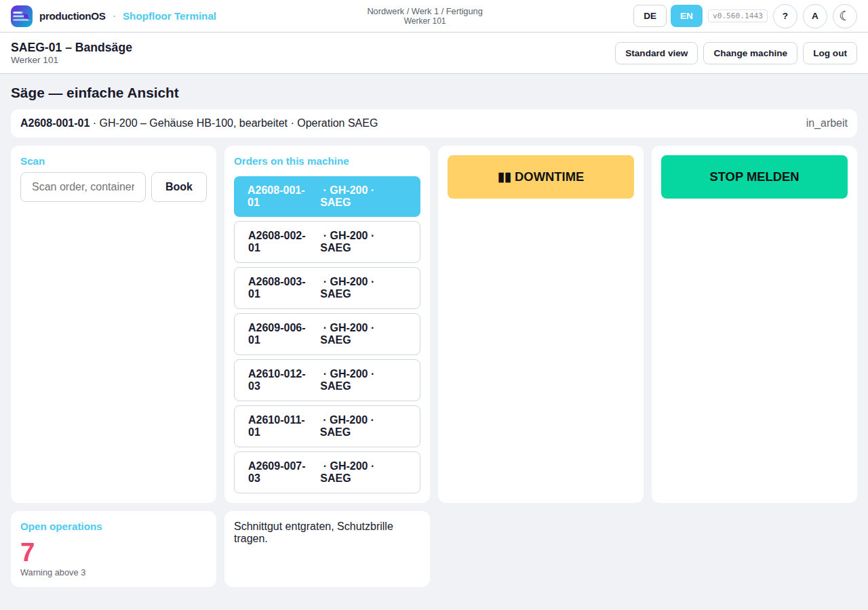Viewport: 868px width, 610px height.
Task: Click the productionOS logo icon
Action: click(22, 16)
